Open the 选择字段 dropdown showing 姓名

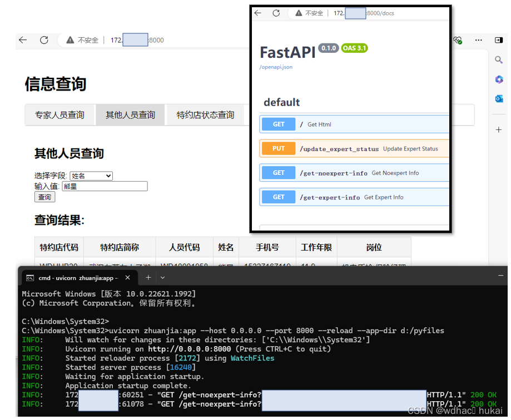point(91,176)
